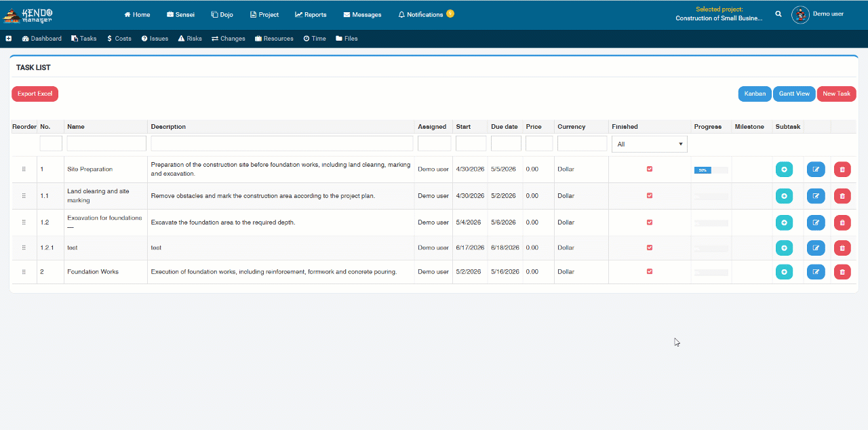The height and width of the screenshot is (430, 868).
Task: Click the Name filter input field
Action: (x=106, y=143)
